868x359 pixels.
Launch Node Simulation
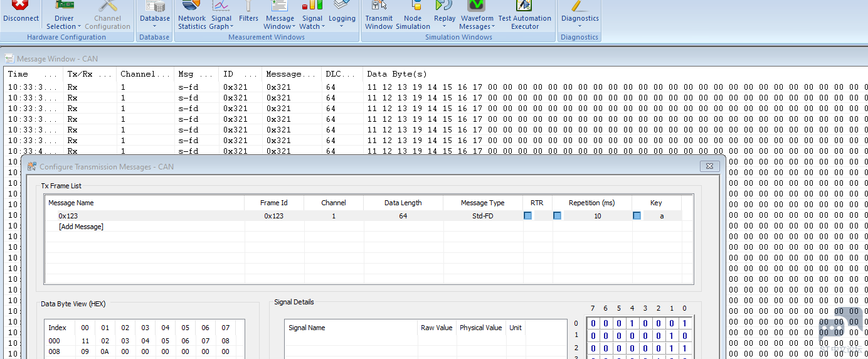pyautogui.click(x=413, y=15)
